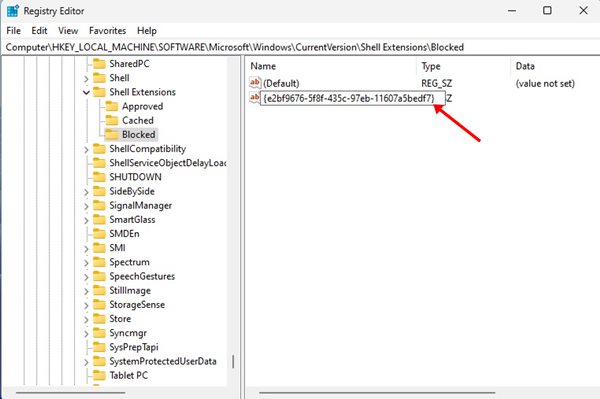Expand the Syncmgr key
This screenshot has height=399, width=600.
86,334
